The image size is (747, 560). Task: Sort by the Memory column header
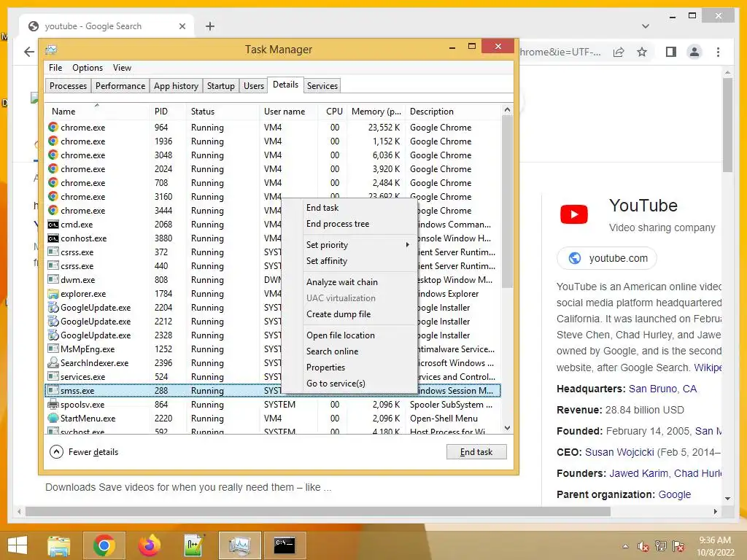pyautogui.click(x=376, y=112)
